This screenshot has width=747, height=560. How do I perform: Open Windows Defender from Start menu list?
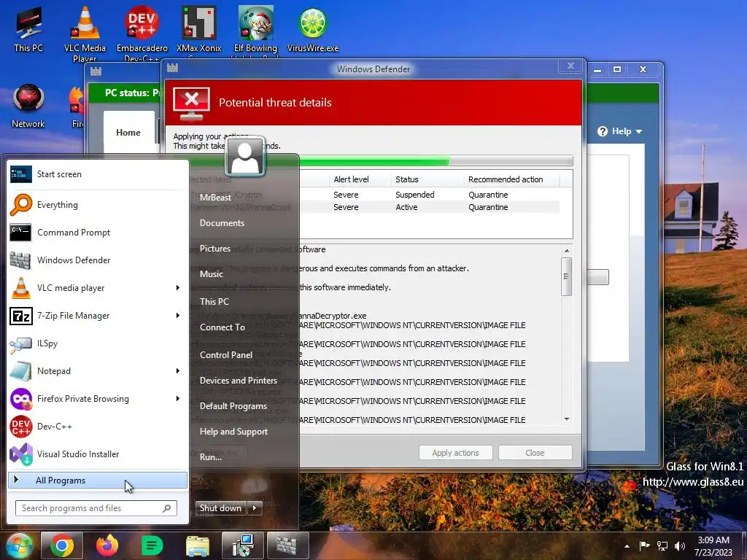coord(98,260)
